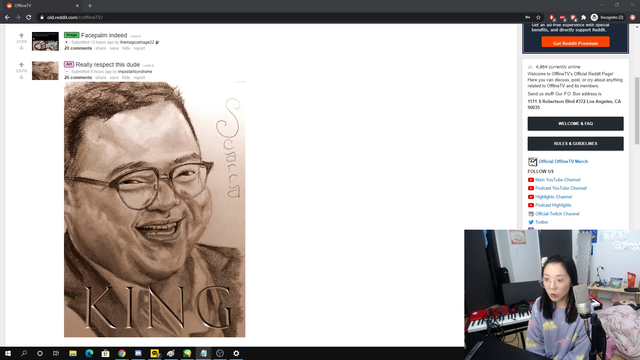Collapse the 'Really respect this dude' expanded image
The width and height of the screenshot is (640, 360).
[67, 71]
